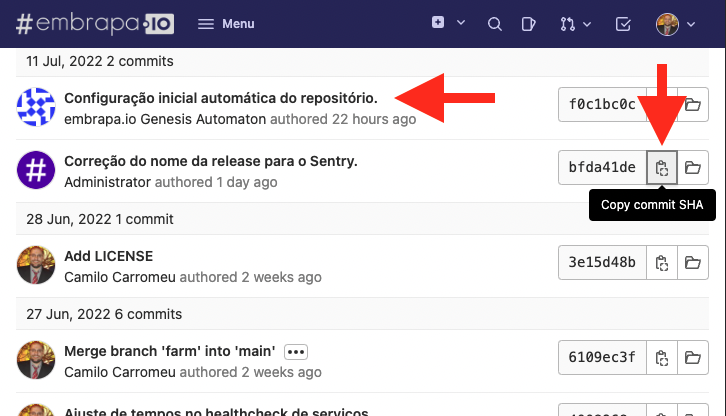Open the 'Add LICENSE' commit
The image size is (726, 416).
tap(108, 257)
